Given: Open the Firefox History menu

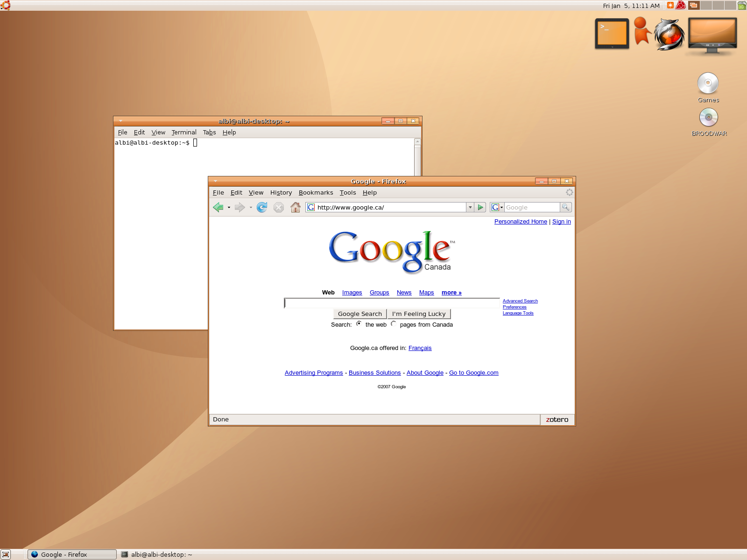Looking at the screenshot, I should pos(281,192).
